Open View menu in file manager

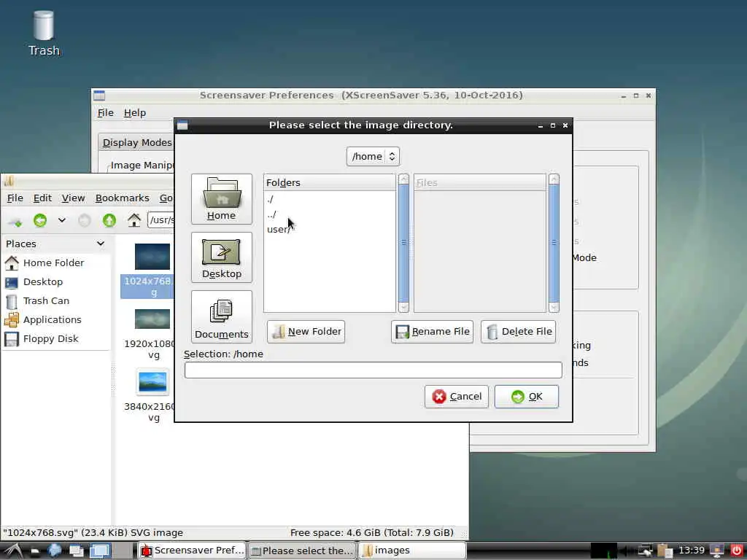pyautogui.click(x=73, y=198)
